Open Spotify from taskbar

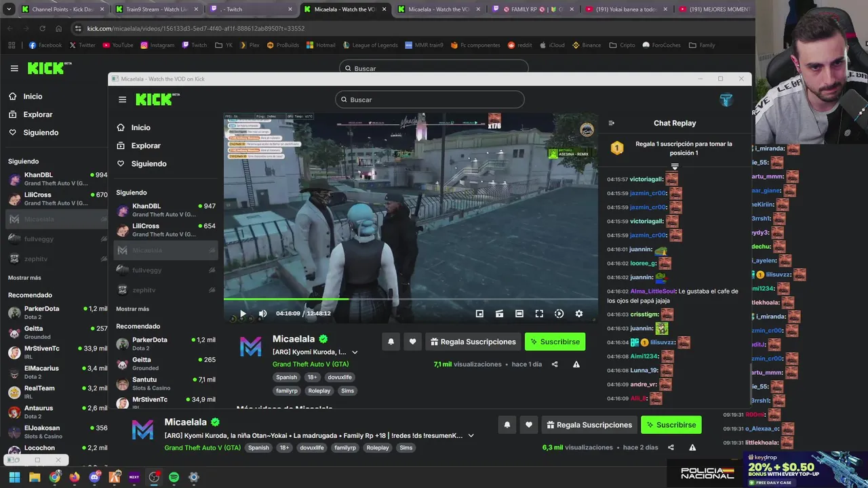pos(174,477)
